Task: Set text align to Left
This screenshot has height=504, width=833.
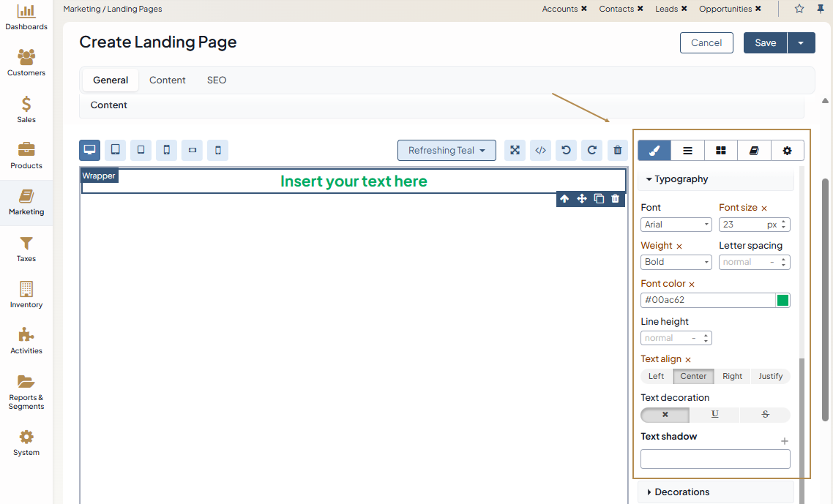Action: (x=656, y=377)
